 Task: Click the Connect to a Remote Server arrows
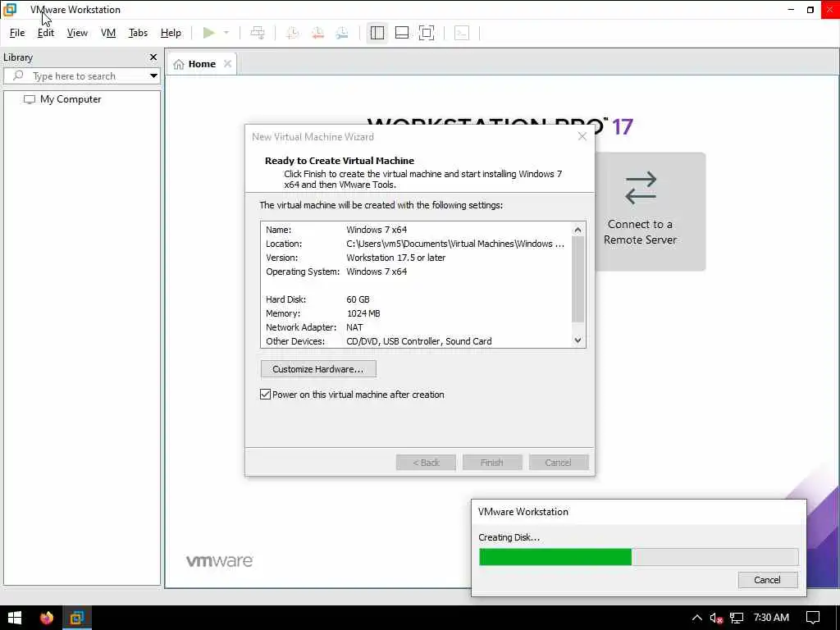click(x=640, y=188)
